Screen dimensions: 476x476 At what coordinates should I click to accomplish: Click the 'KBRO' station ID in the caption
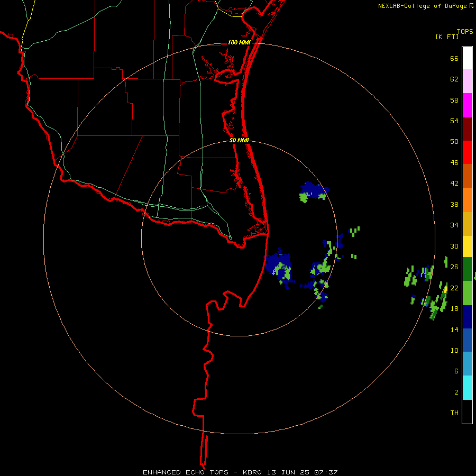253,472
